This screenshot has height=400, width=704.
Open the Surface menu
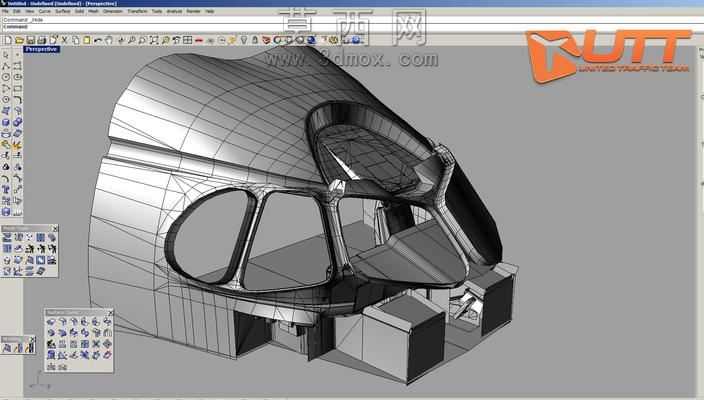62,11
